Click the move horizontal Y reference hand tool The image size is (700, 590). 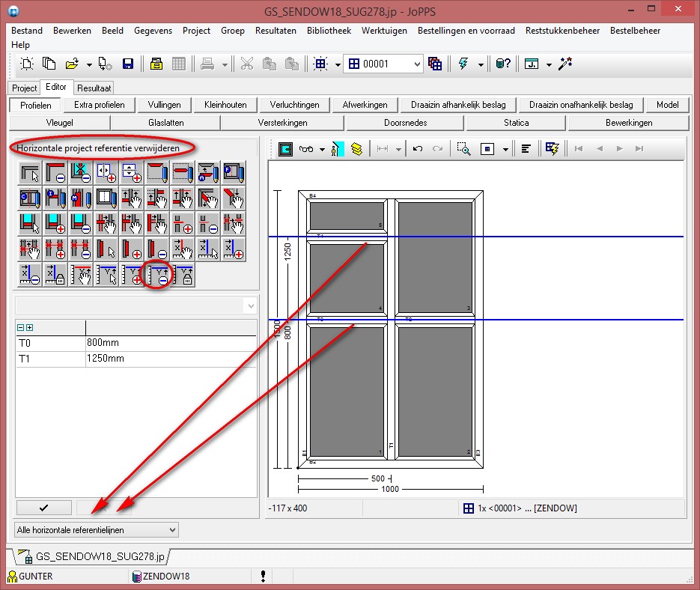pos(81,274)
